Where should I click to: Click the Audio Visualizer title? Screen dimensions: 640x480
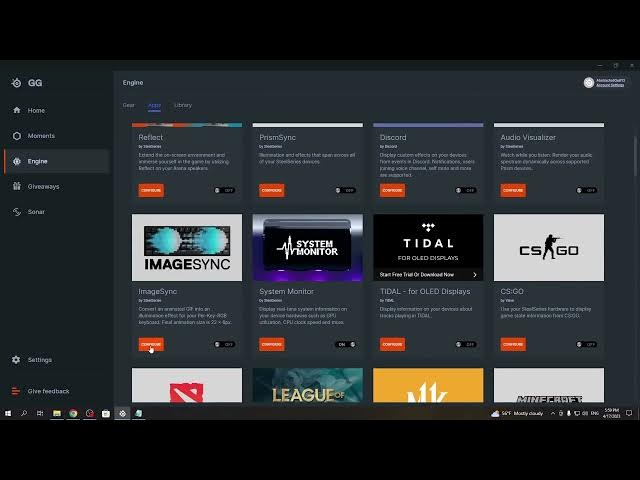528,138
